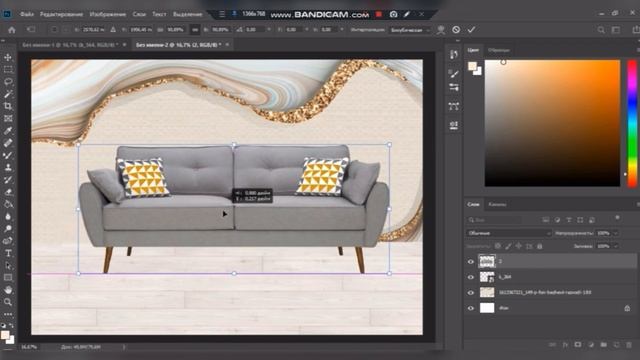Click the Bandicam screenshot camera icon
The height and width of the screenshot is (360, 640).
[x=393, y=14]
